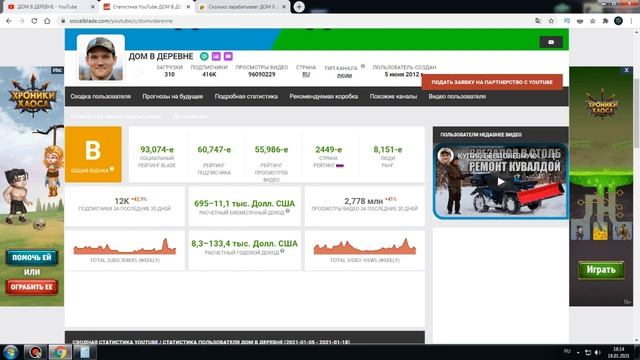Open info icon beside yearly income estimate
Viewport: 640px width, 360px height.
[282, 251]
